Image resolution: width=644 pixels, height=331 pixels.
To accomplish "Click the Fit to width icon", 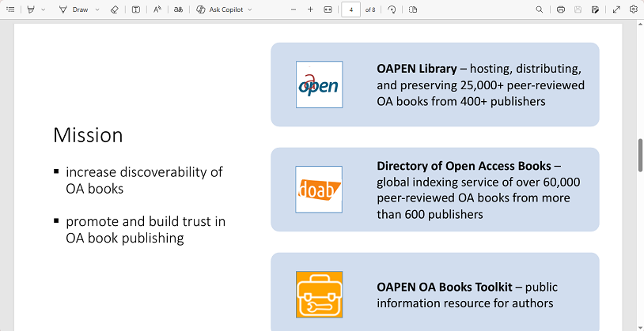I will 328,9.
